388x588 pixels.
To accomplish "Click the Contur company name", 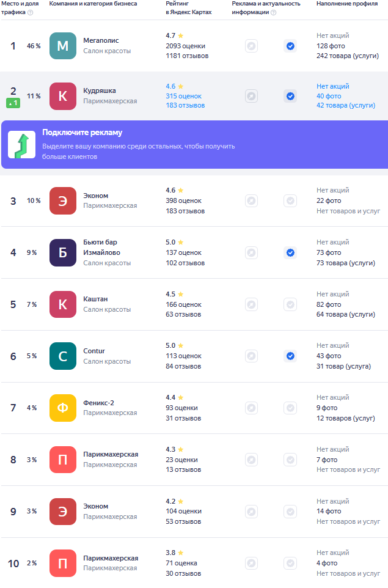I will [93, 351].
